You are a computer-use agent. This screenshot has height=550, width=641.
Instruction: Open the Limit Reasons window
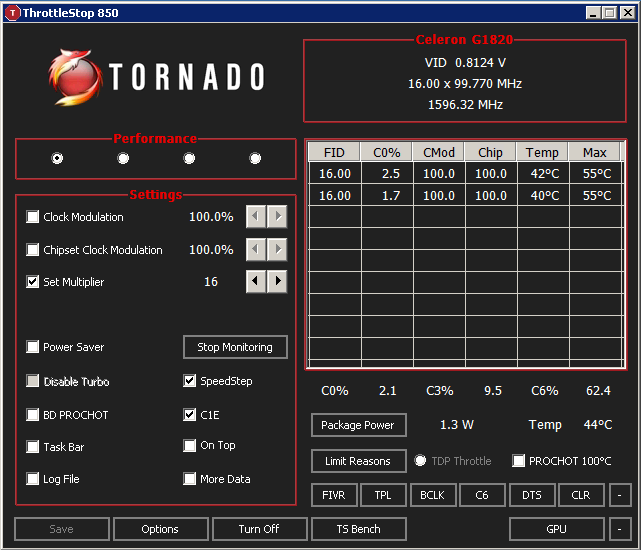point(359,461)
